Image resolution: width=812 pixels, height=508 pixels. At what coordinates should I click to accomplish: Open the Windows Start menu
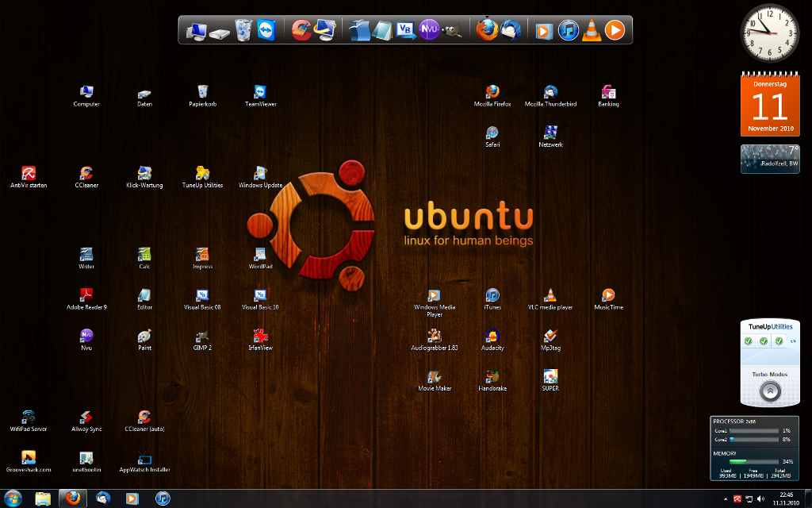point(13,498)
